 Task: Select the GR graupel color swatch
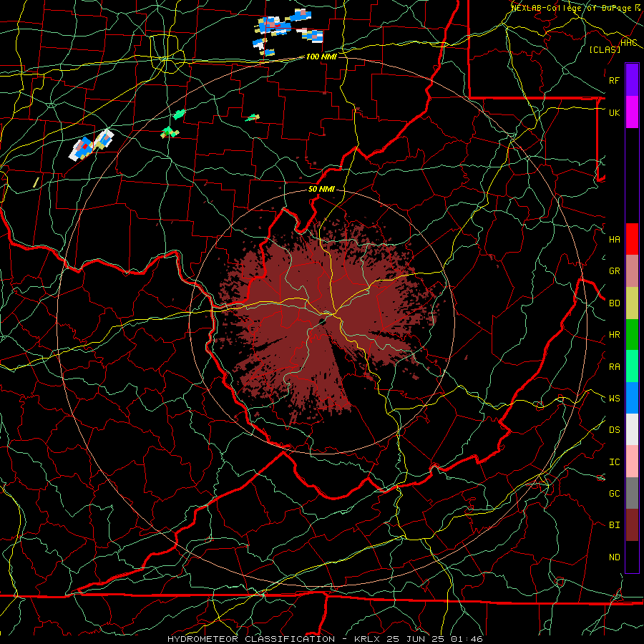632,271
